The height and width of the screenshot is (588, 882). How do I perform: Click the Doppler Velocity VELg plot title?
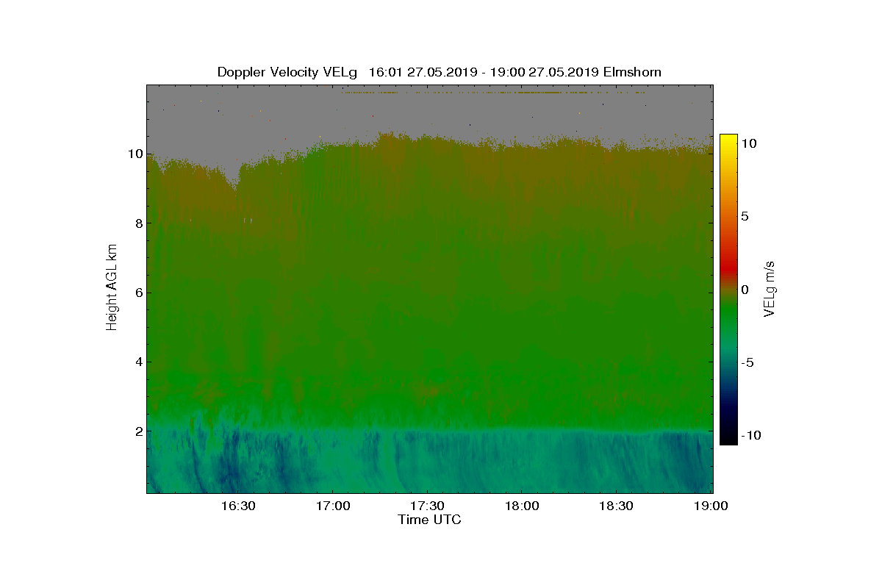(x=439, y=72)
